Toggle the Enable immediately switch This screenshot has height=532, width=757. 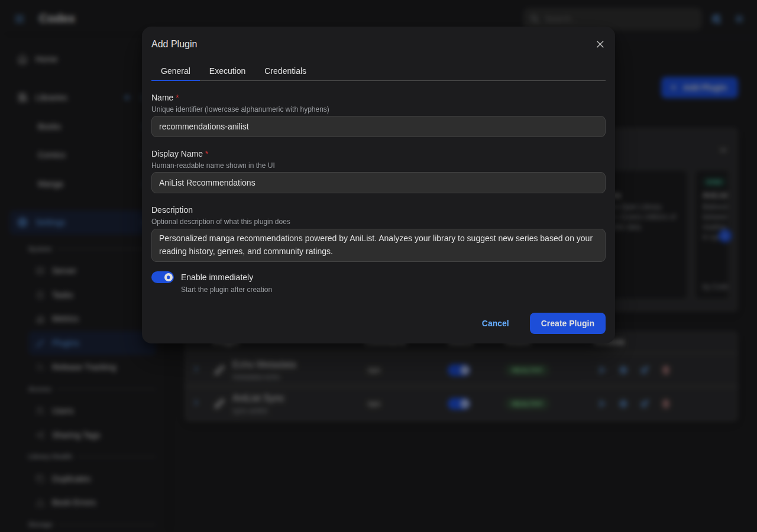click(x=162, y=277)
